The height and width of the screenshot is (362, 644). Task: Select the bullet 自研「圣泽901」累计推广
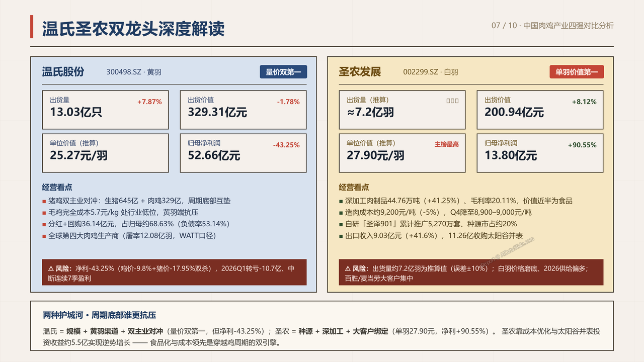(428, 224)
